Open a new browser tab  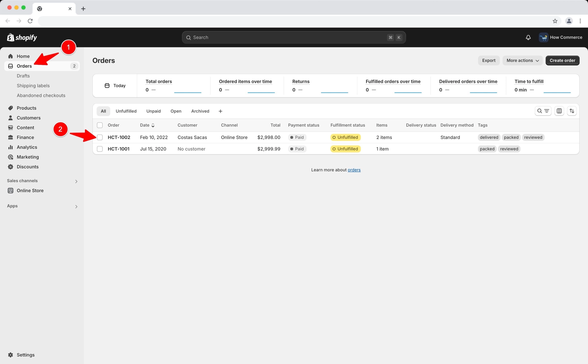[83, 9]
